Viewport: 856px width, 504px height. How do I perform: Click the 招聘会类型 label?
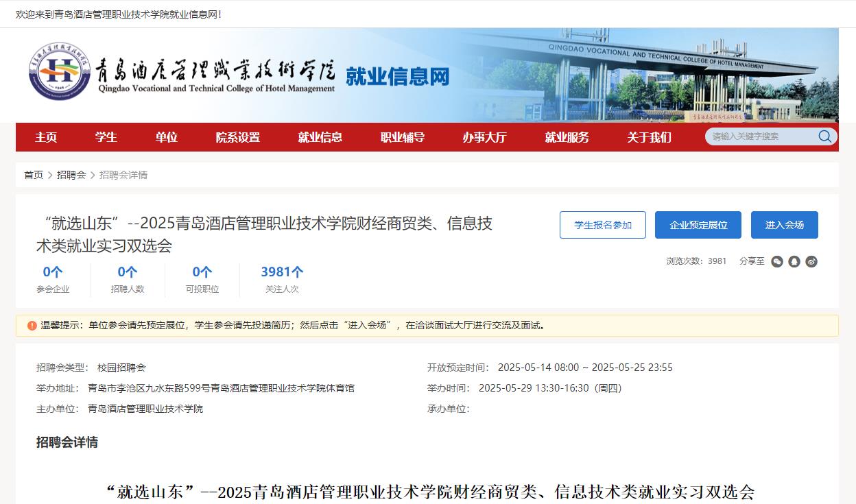(62, 368)
